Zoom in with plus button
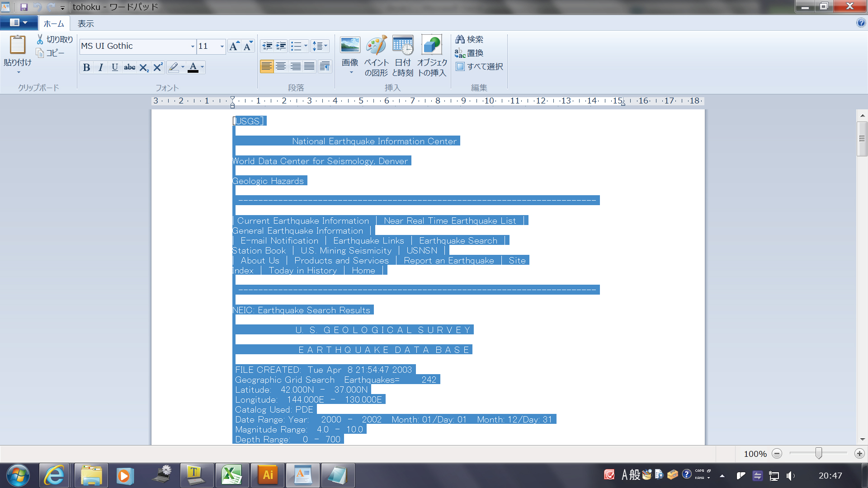Screen dimensions: 868x488 click(x=859, y=454)
